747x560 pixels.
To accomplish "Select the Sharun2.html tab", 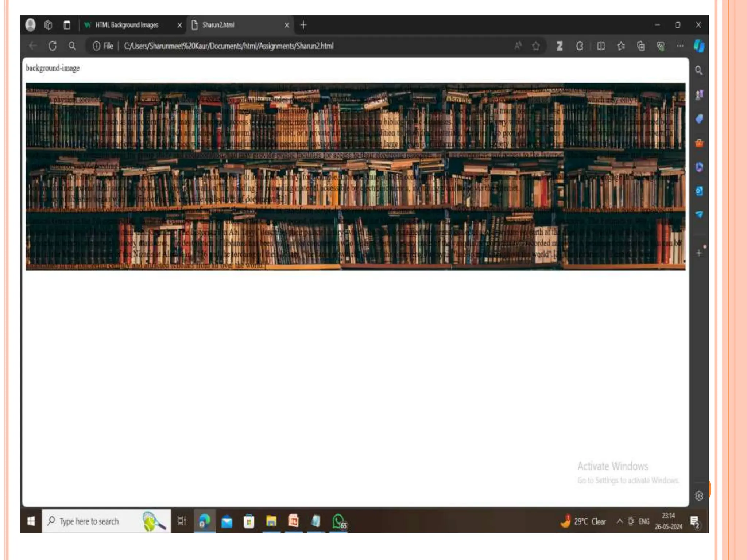I will (218, 25).
